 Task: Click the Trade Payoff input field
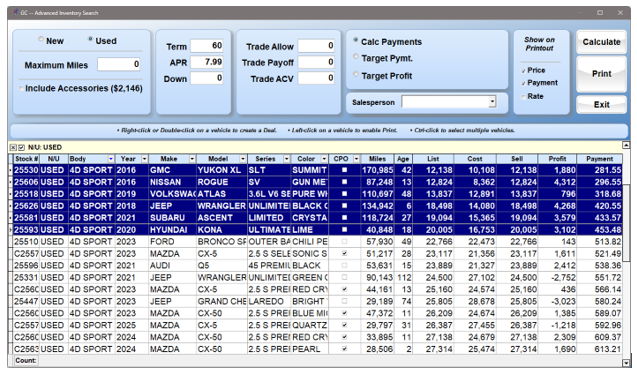click(316, 62)
